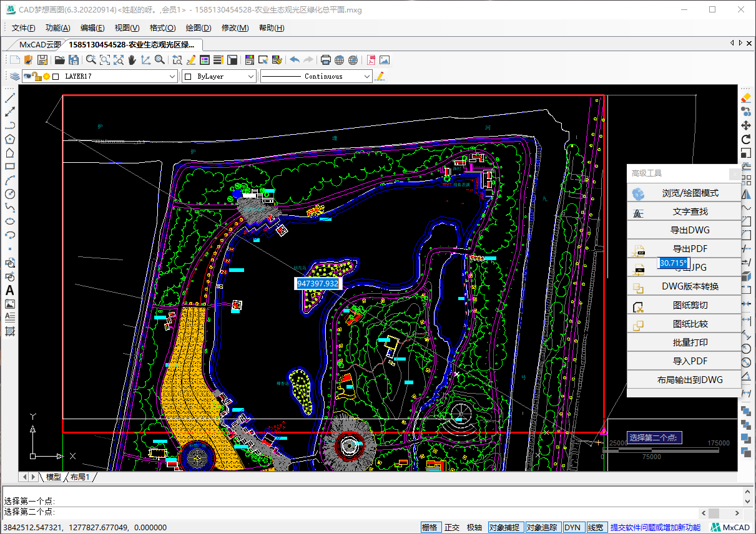Image resolution: width=756 pixels, height=534 pixels.
Task: Click the tab scroll left arrow
Action: tap(732, 43)
